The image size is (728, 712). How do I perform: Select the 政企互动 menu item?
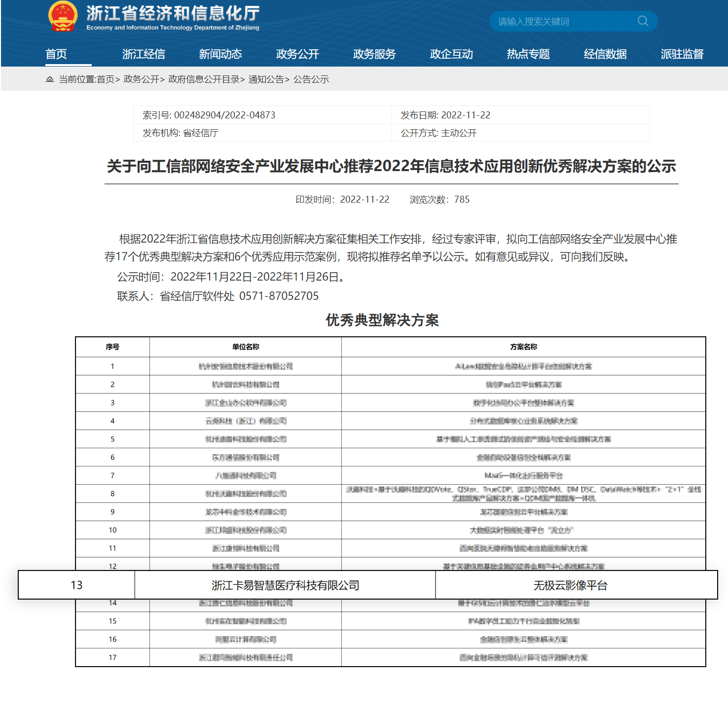click(451, 54)
